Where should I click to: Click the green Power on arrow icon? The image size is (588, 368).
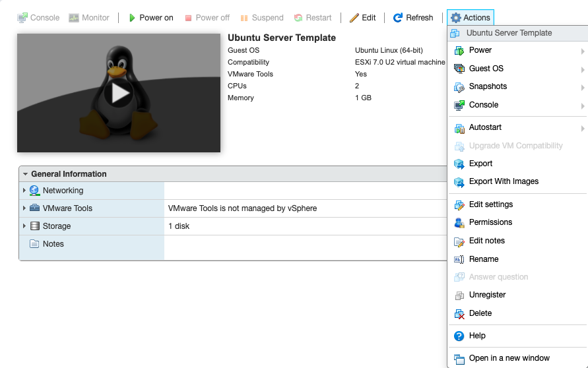[x=132, y=18]
